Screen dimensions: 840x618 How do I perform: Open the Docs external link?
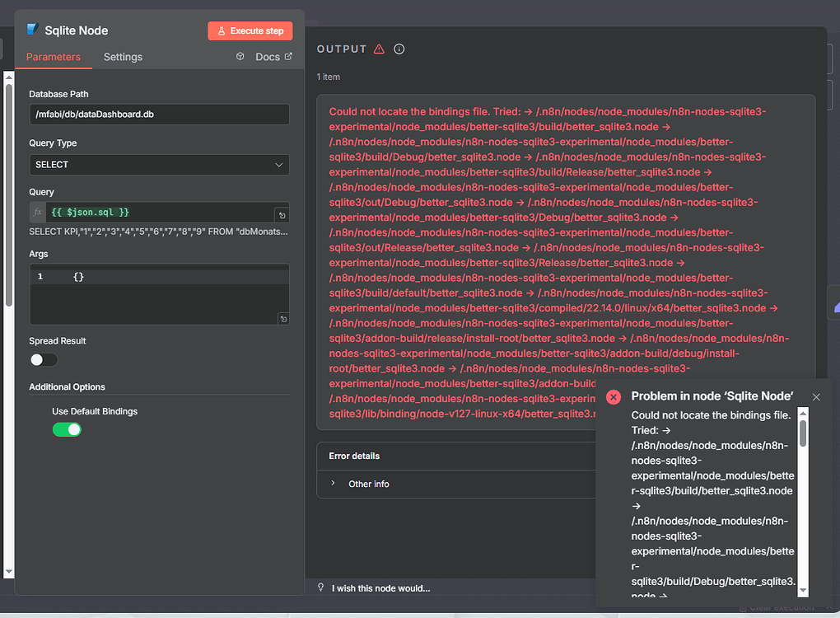point(268,56)
